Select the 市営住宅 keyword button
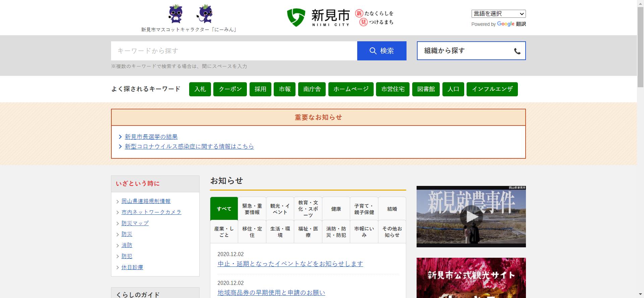This screenshot has height=298, width=644. [x=393, y=89]
